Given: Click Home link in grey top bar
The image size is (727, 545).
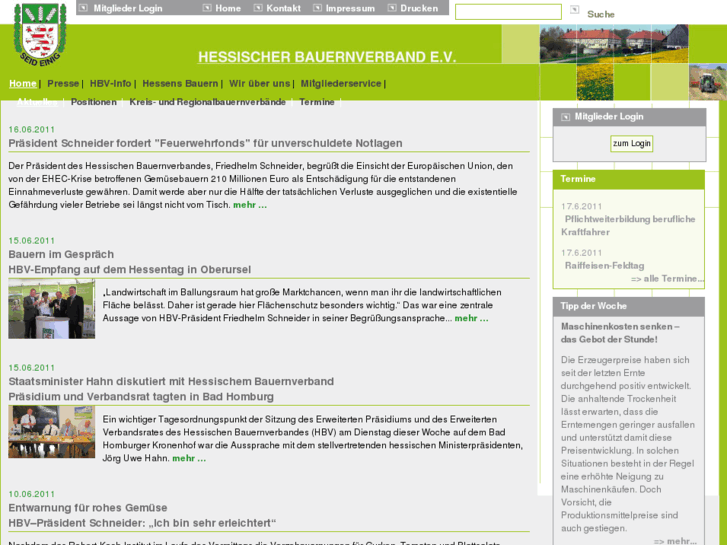Looking at the screenshot, I should 228,8.
